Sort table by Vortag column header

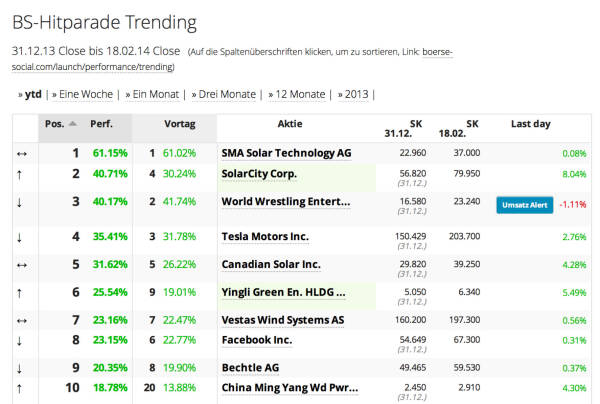pyautogui.click(x=179, y=124)
